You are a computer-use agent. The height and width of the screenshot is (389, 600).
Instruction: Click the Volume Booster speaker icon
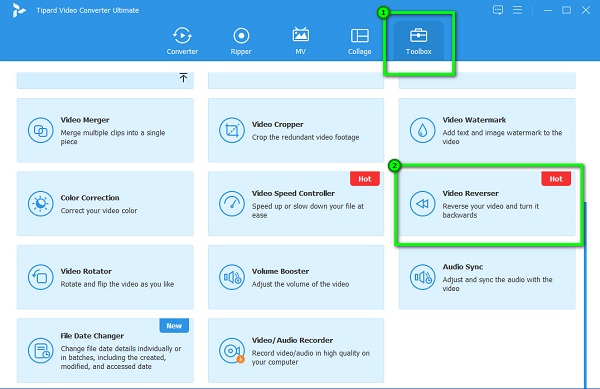click(232, 277)
